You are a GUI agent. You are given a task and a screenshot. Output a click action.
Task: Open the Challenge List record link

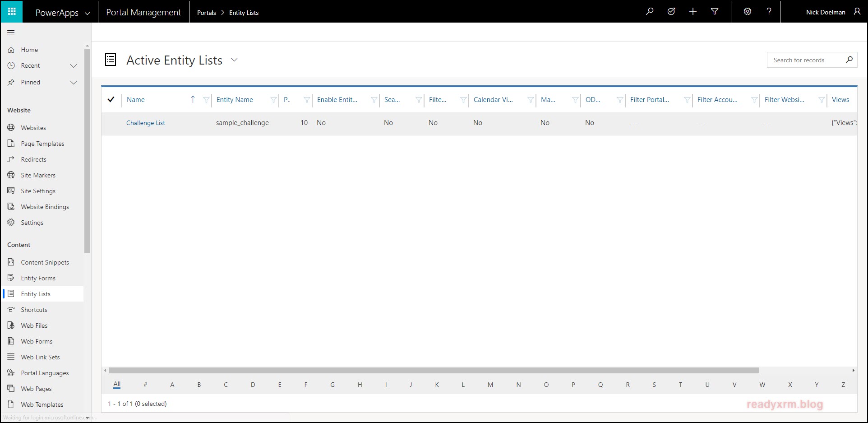146,123
